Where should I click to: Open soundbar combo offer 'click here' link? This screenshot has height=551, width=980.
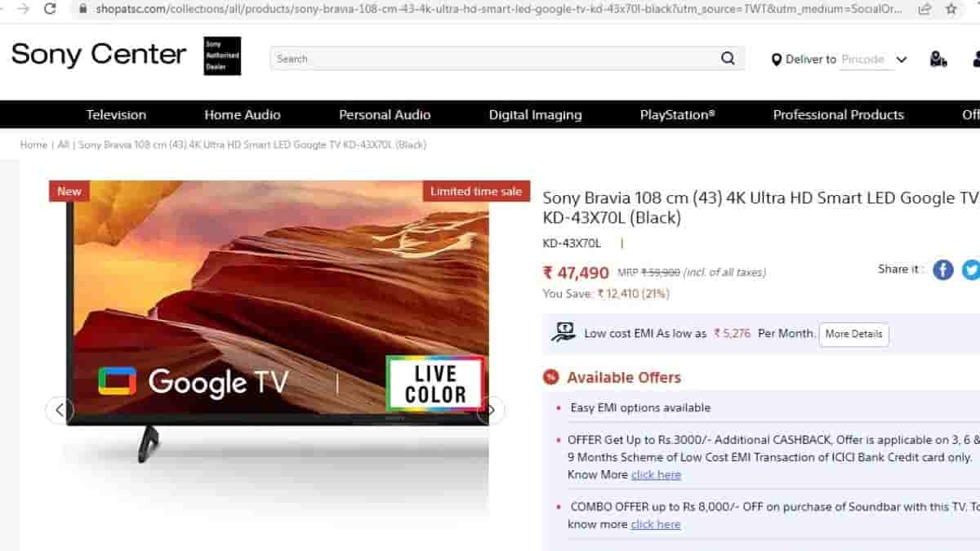pyautogui.click(x=656, y=525)
